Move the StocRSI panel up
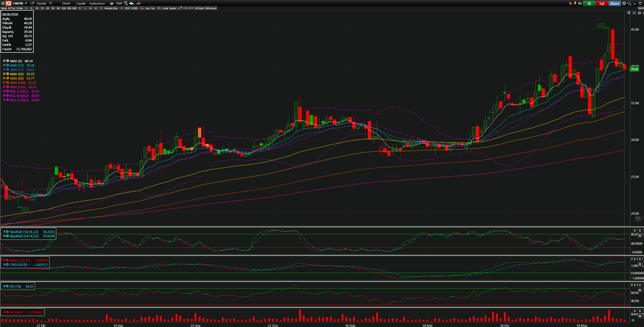The image size is (644, 327). [x=635, y=231]
